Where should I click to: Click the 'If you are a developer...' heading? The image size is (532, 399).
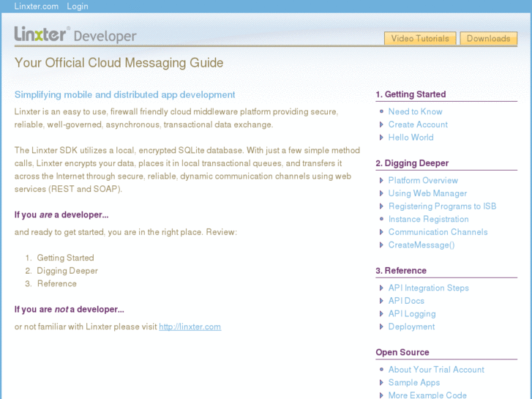pyautogui.click(x=61, y=215)
